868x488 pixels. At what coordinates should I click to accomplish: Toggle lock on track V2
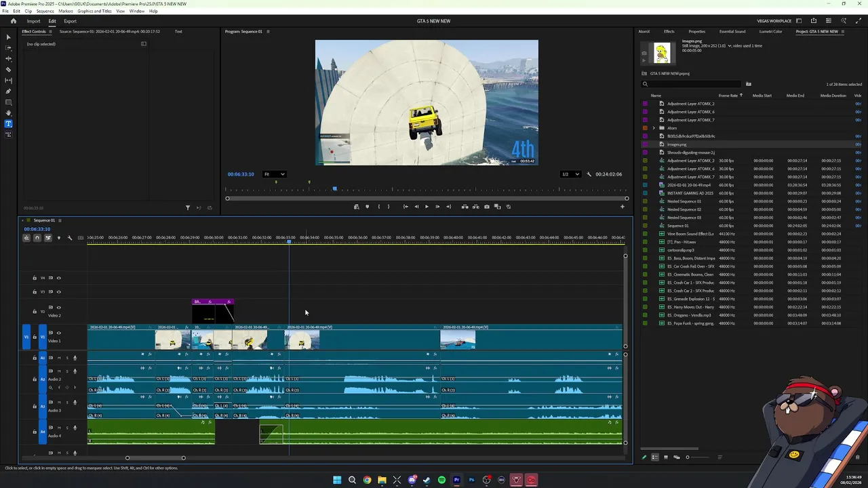click(35, 312)
